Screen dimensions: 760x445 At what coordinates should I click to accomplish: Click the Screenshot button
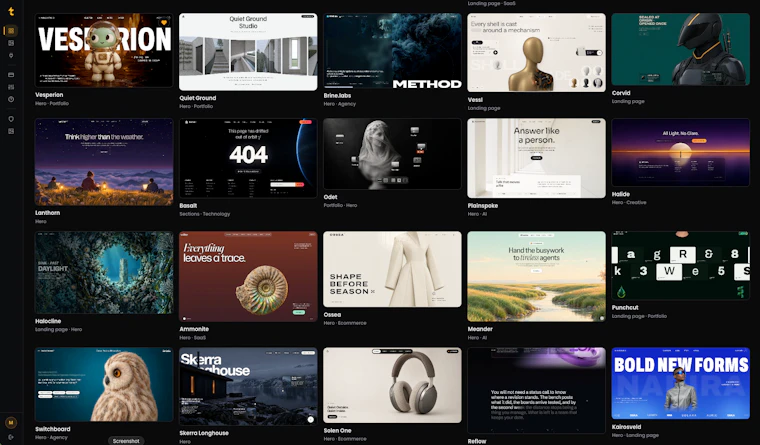pos(126,441)
